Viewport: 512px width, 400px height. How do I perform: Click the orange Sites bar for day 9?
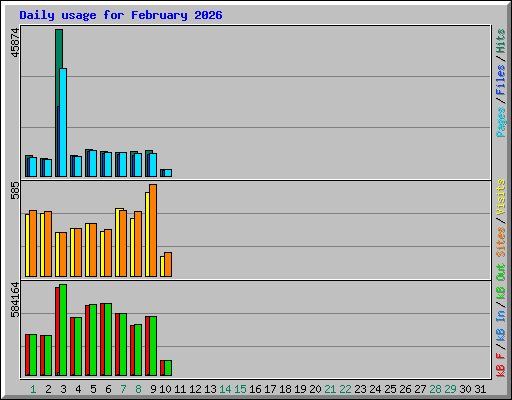coord(153,230)
